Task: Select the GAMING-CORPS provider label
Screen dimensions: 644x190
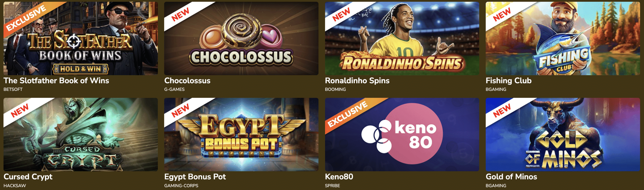Action: point(181,186)
